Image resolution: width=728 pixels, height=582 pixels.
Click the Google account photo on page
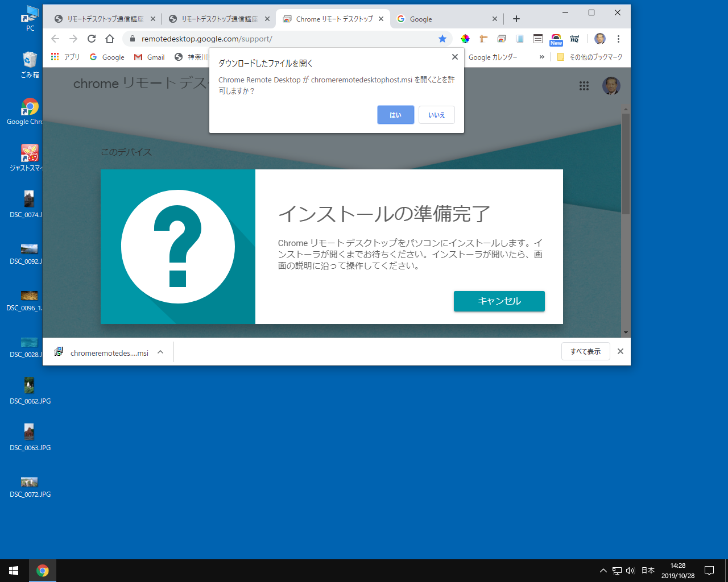pyautogui.click(x=611, y=86)
